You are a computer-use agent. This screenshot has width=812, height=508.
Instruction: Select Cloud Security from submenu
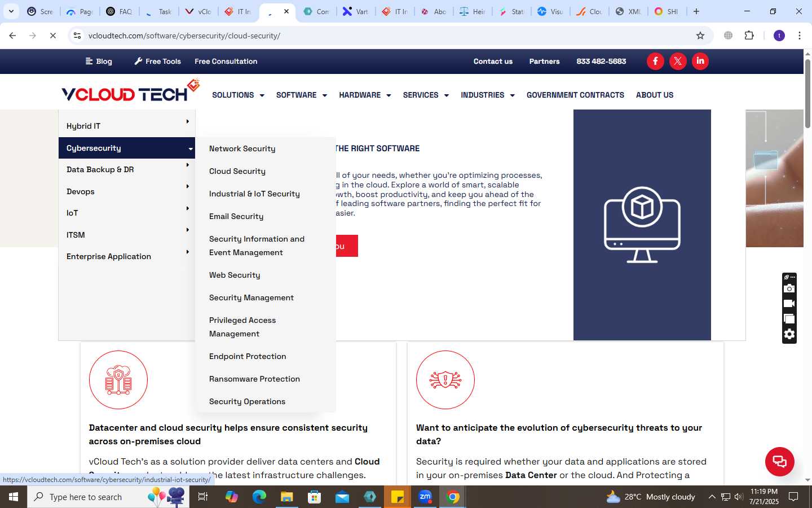(237, 171)
